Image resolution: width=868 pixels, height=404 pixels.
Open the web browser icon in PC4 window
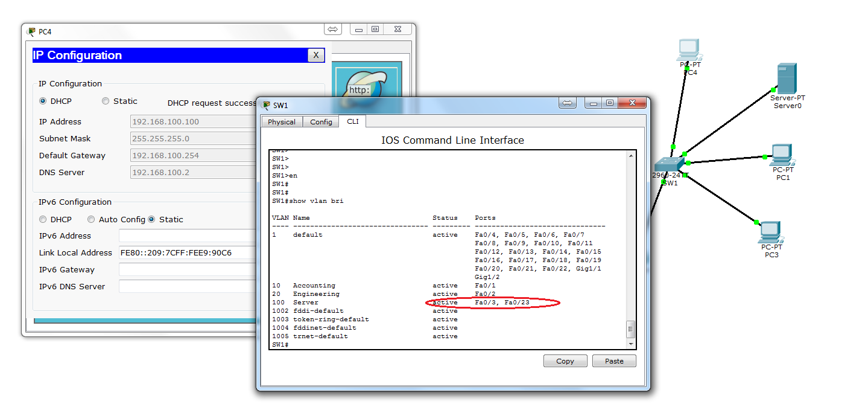367,88
